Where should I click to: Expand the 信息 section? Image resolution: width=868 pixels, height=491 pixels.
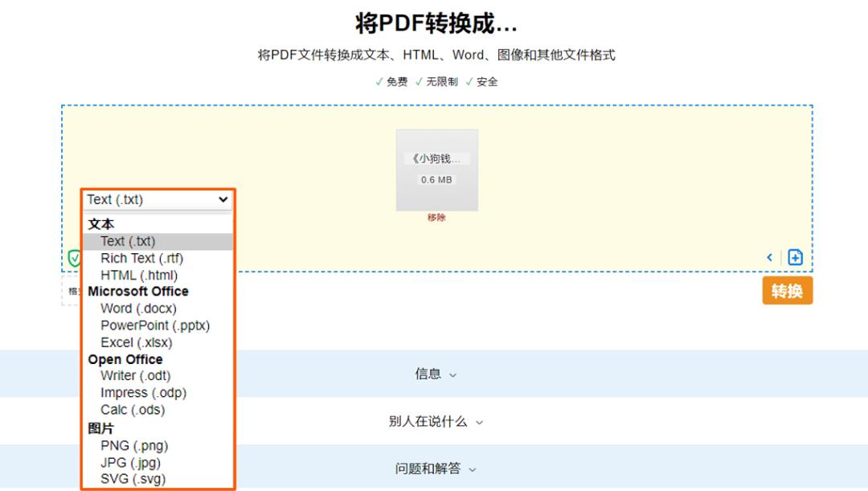(x=435, y=374)
